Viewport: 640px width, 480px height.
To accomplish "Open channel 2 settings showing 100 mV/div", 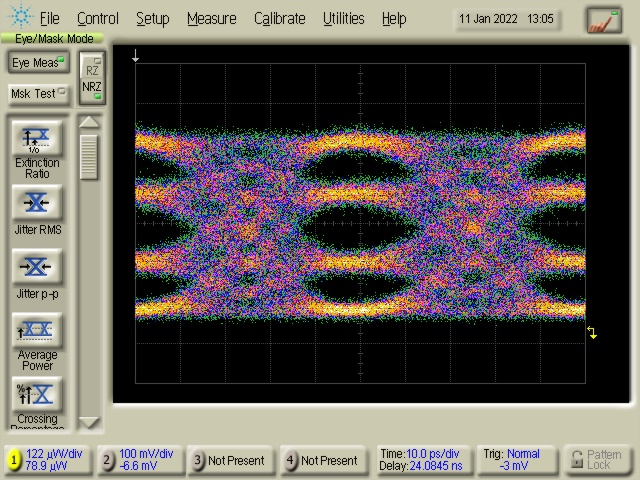I will coord(140,460).
